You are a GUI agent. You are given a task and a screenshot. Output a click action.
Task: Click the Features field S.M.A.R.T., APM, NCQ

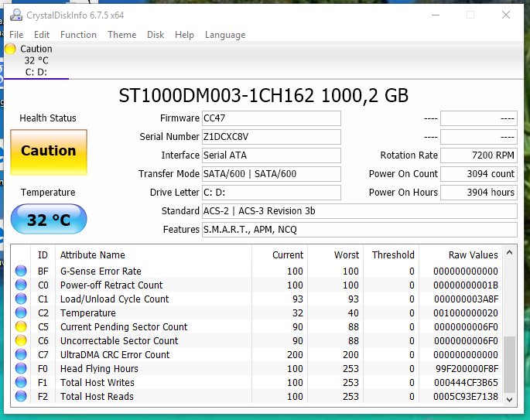[360, 230]
